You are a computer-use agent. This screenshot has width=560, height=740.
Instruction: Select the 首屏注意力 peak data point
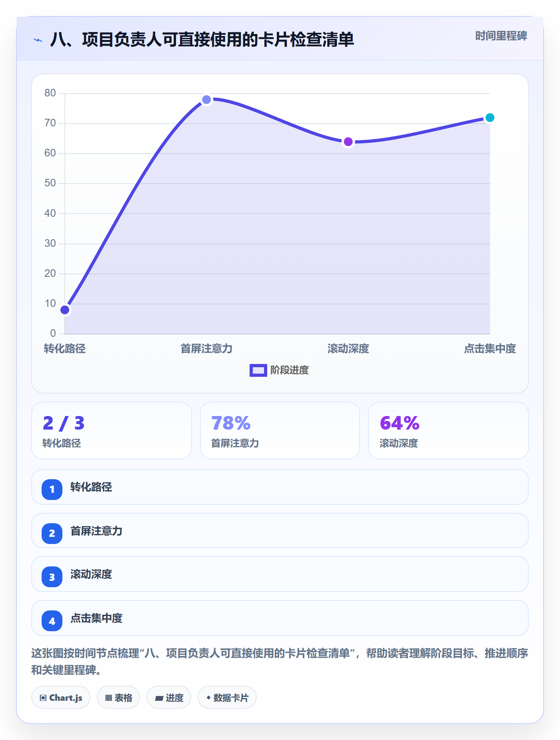pyautogui.click(x=206, y=100)
